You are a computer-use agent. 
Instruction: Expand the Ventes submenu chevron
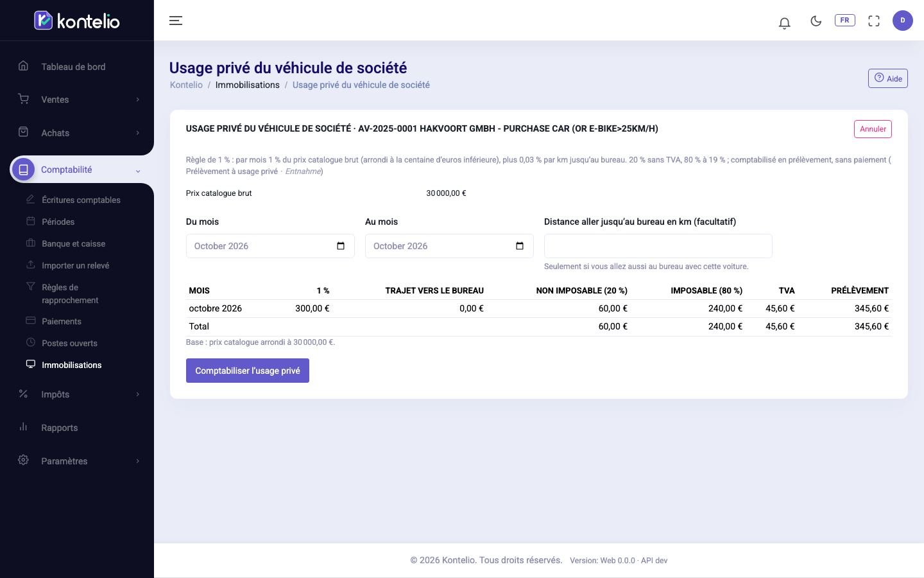(137, 100)
